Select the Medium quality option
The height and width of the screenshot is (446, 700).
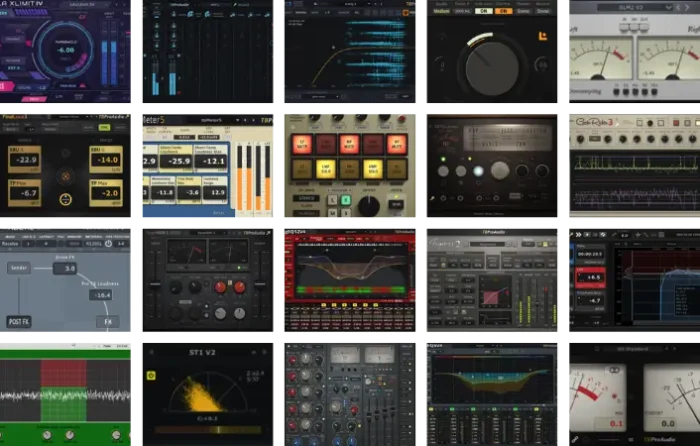pos(441,10)
